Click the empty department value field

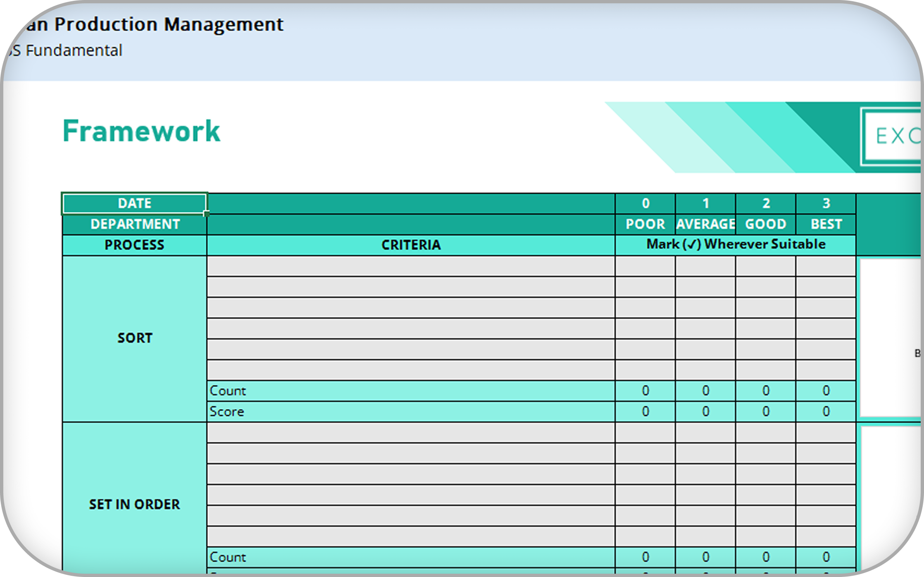click(411, 224)
